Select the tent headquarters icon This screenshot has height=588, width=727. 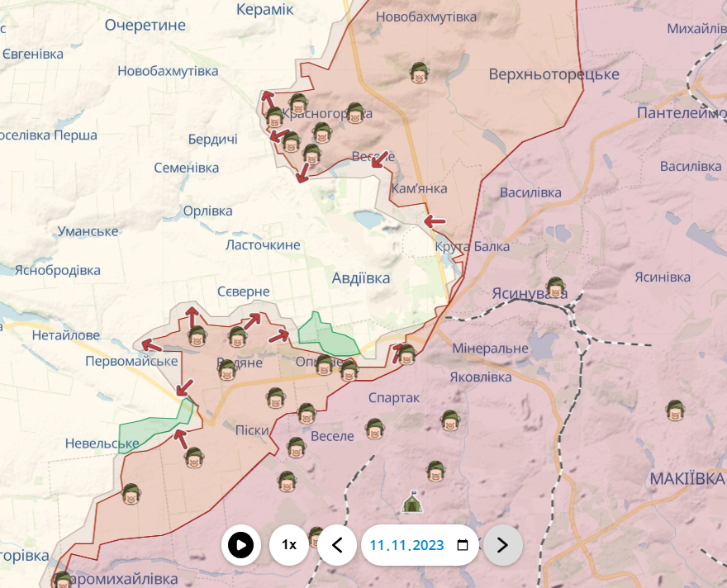tap(411, 501)
